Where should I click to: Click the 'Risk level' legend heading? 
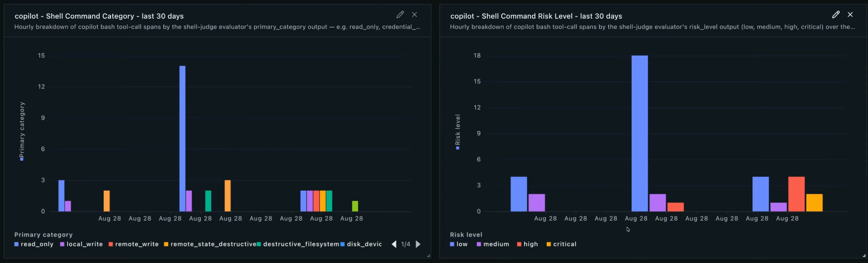[466, 235]
